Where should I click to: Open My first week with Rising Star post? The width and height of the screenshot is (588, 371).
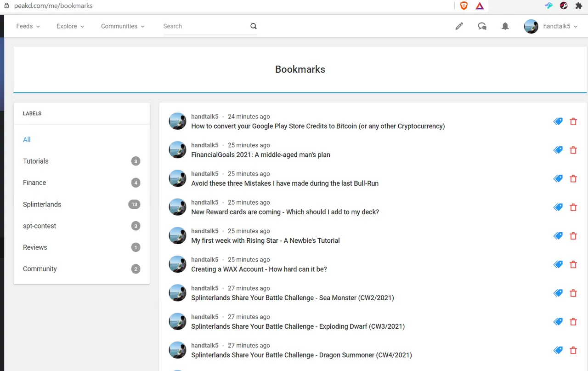coord(266,240)
